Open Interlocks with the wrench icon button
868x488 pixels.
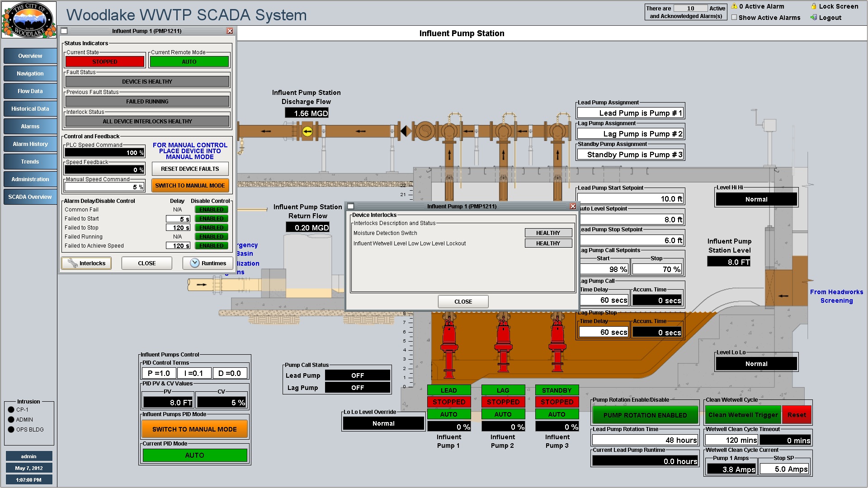(x=86, y=263)
